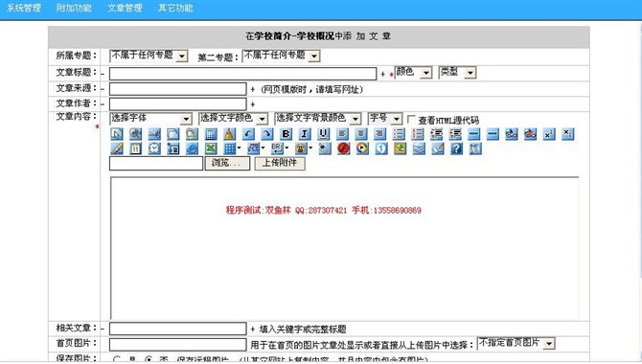Focus the 相关文章 input field

coord(177,329)
